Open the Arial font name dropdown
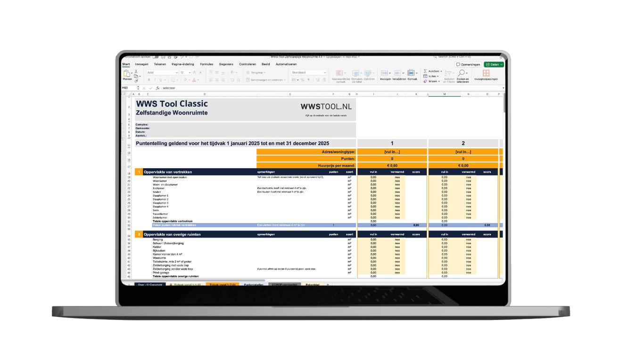Viewport: 644px width, 362px height. click(162, 73)
